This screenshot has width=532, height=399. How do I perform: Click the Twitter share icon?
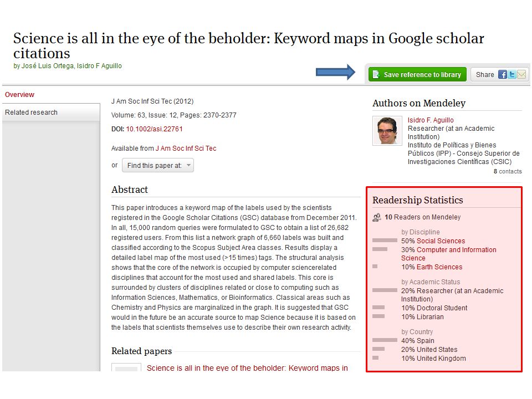pos(511,74)
